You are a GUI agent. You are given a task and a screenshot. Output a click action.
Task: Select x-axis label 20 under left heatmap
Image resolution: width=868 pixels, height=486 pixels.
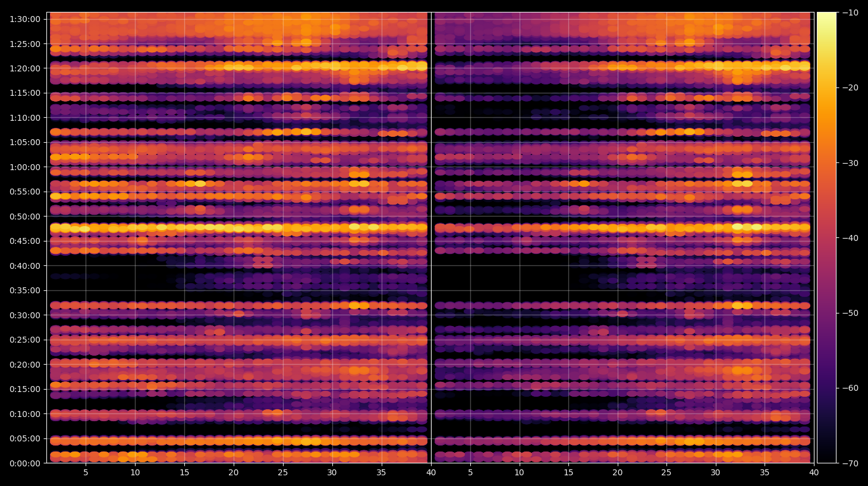coord(234,473)
